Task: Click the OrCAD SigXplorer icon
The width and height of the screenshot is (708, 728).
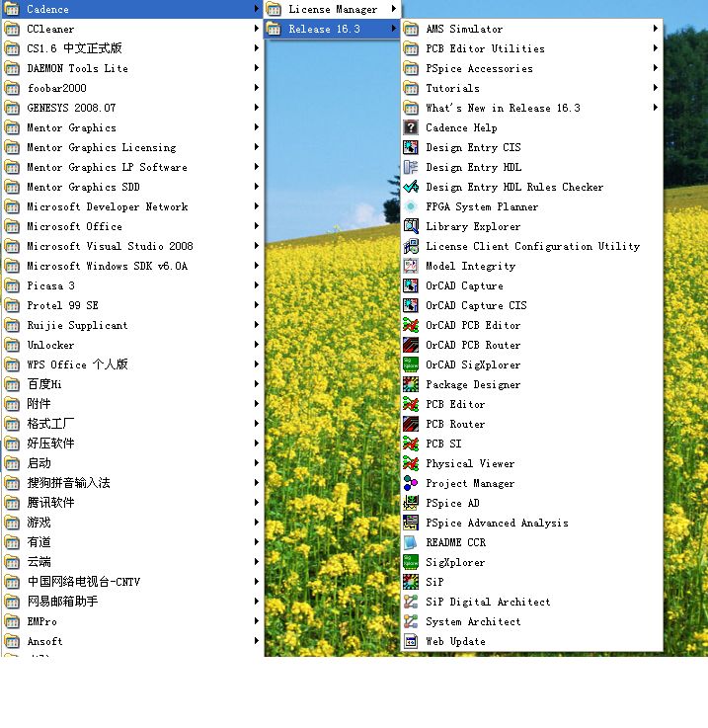Action: [x=411, y=364]
